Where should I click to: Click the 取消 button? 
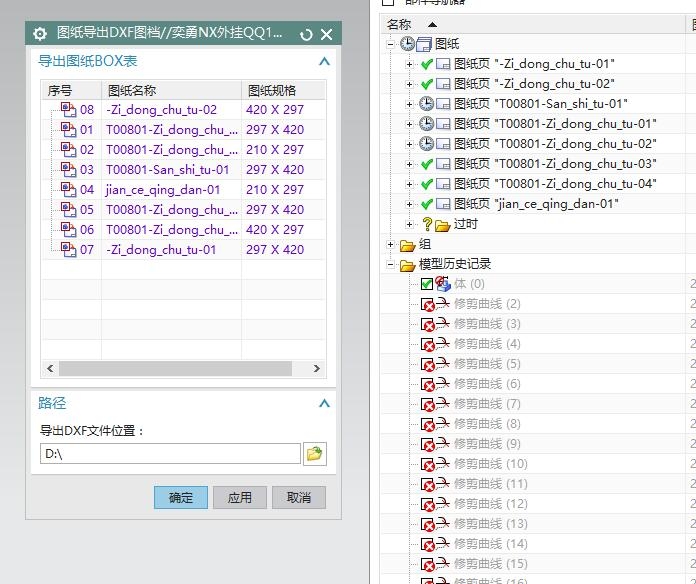(299, 497)
